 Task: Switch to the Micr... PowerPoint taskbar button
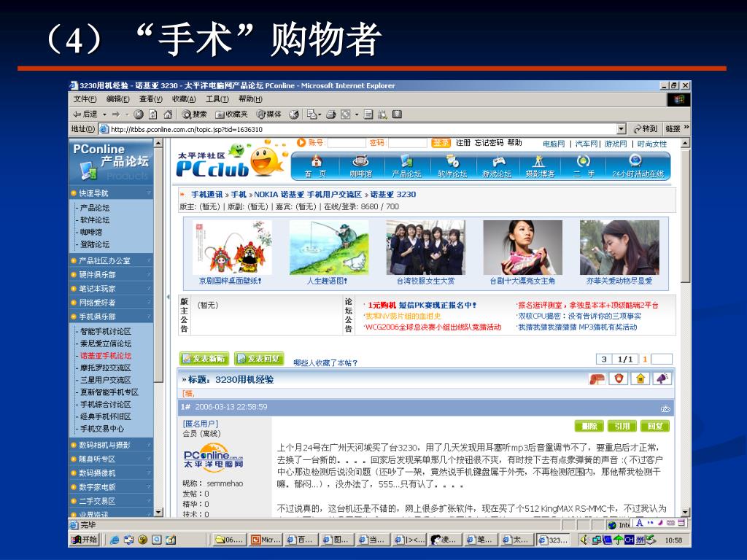266,540
